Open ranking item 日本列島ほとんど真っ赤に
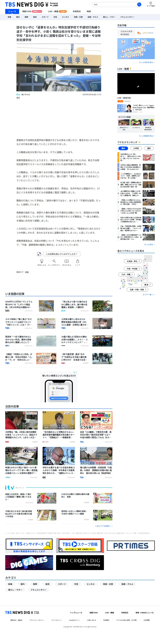 136,157
